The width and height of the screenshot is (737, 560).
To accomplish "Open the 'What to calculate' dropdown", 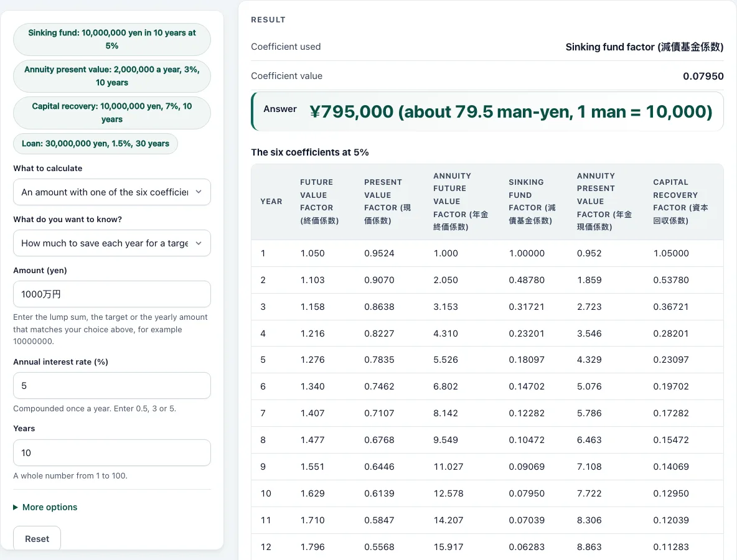I will (112, 192).
